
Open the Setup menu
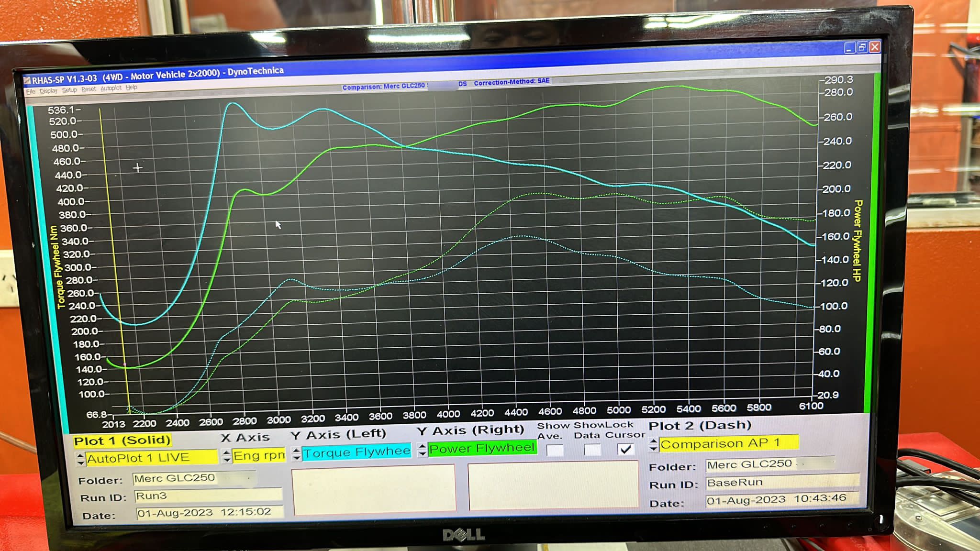click(69, 90)
